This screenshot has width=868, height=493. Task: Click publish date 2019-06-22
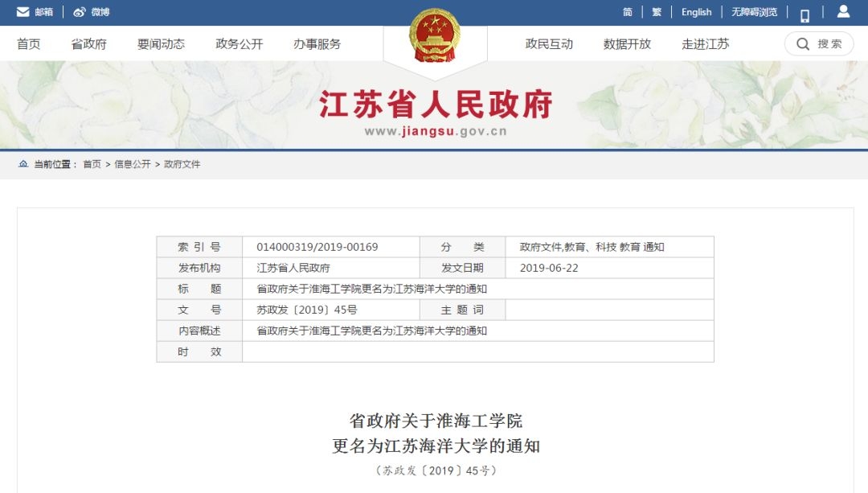[x=549, y=268]
